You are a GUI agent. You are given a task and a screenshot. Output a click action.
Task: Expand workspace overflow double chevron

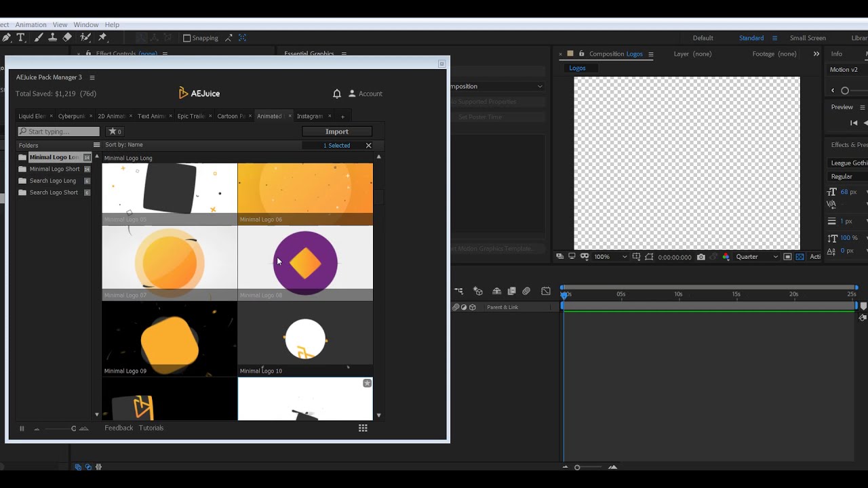(816, 54)
